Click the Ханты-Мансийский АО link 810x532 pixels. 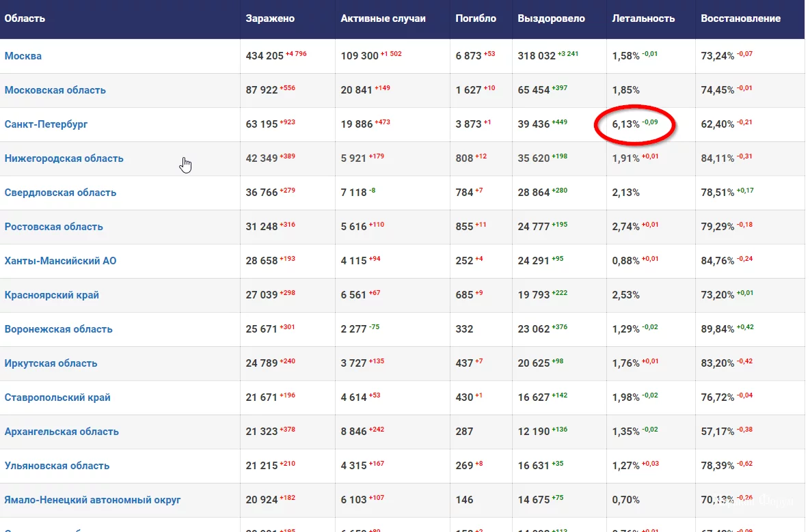(61, 261)
